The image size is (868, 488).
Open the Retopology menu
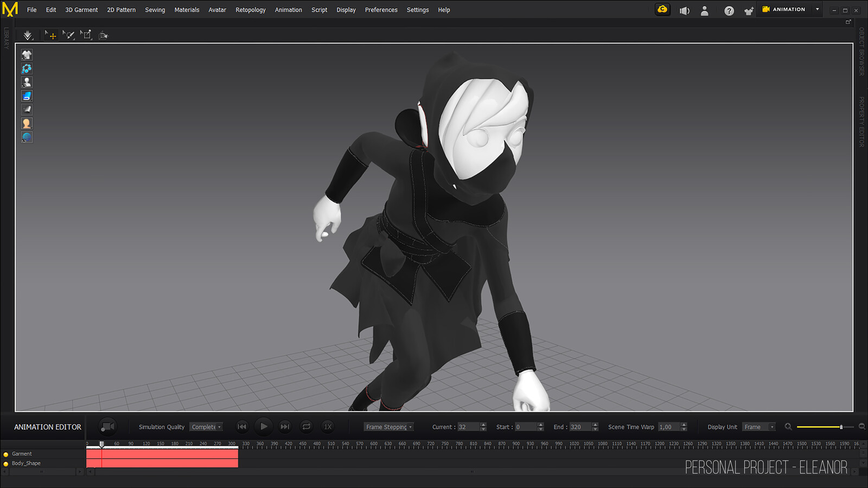(x=250, y=10)
